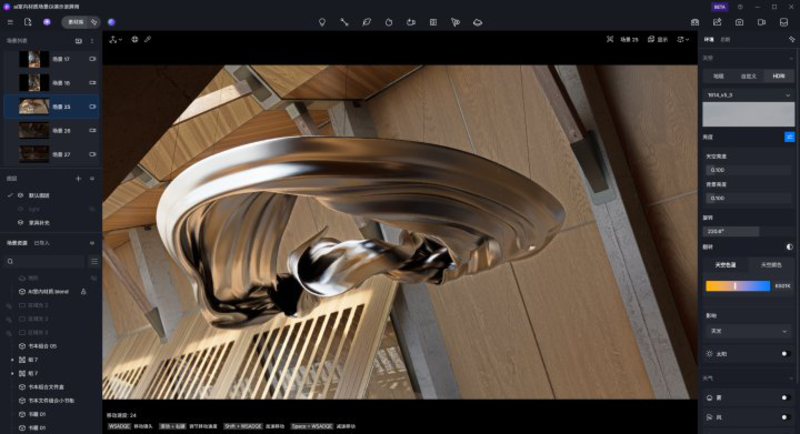Click the 翻转 flip half-circle icon
The height and width of the screenshot is (434, 800).
coord(790,247)
